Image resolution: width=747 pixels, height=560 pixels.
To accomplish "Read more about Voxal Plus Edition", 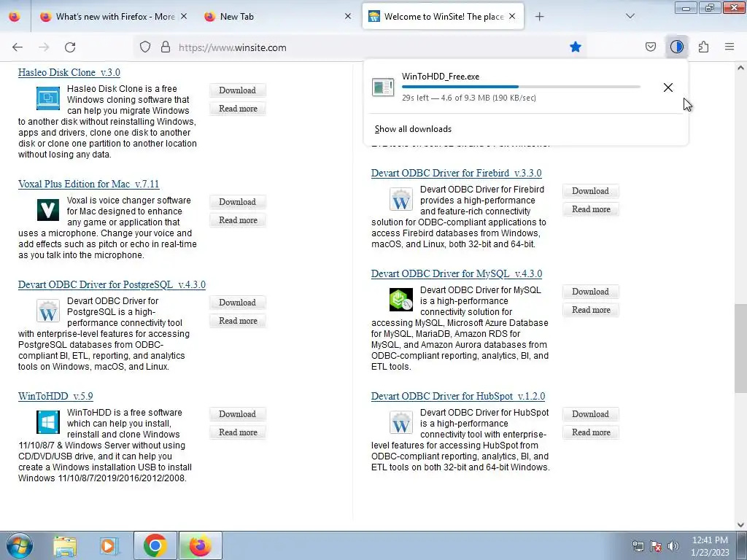I will [x=237, y=220].
